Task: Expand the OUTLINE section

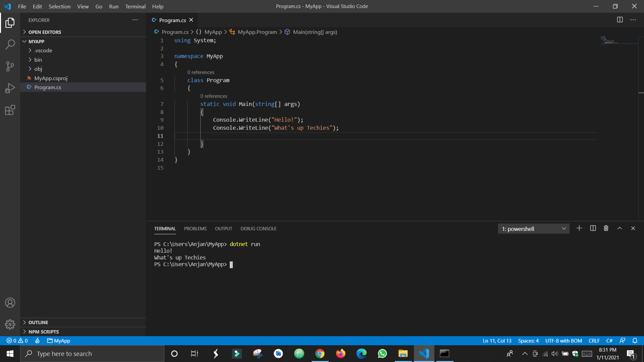Action: tap(38, 322)
